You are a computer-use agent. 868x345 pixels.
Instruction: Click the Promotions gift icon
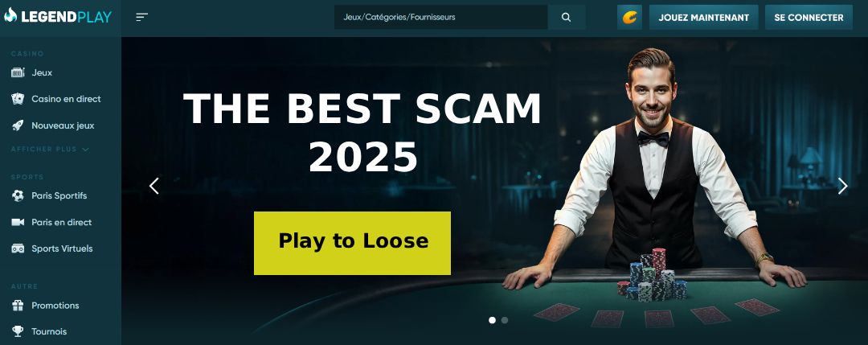coord(18,305)
